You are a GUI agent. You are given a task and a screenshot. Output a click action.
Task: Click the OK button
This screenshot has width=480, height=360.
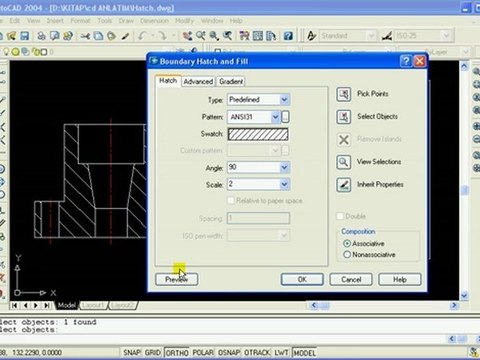coord(302,279)
